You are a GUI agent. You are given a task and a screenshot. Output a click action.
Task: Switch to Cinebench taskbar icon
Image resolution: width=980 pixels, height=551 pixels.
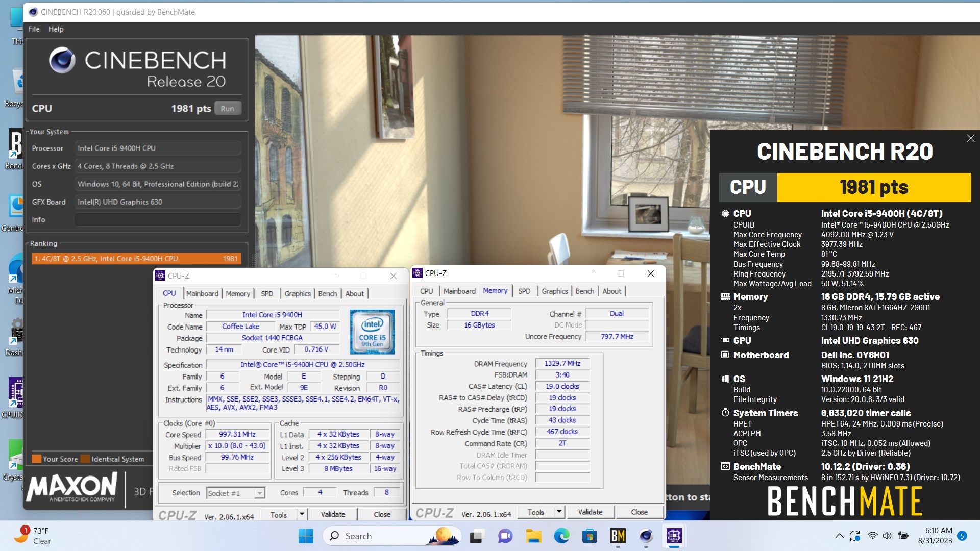coord(646,536)
